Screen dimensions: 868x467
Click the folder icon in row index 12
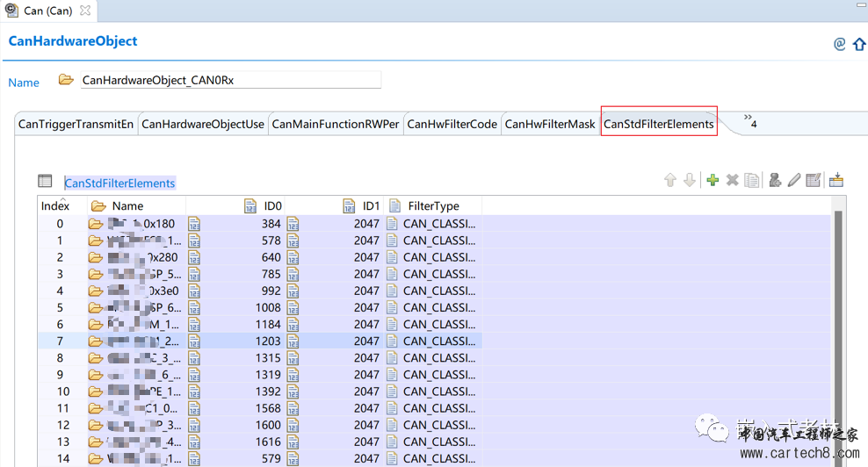pyautogui.click(x=96, y=425)
